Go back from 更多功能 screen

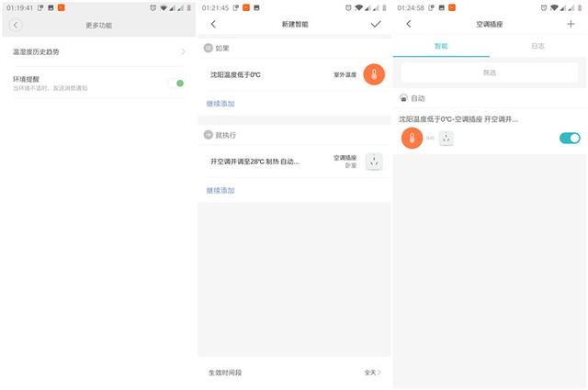[x=16, y=25]
